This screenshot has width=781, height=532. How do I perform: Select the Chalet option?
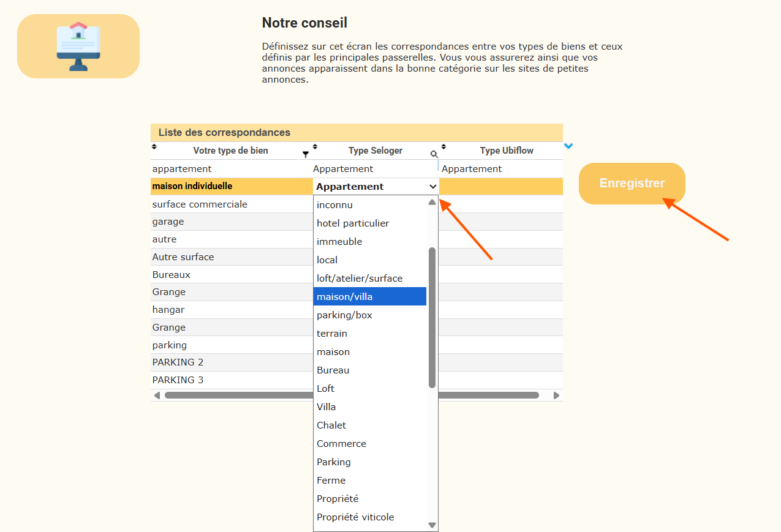pyautogui.click(x=331, y=425)
